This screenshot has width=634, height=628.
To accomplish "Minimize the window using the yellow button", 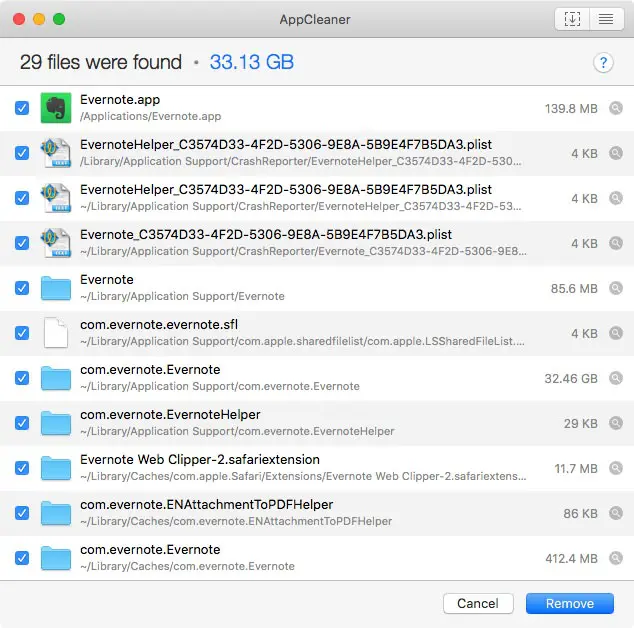I will [39, 19].
